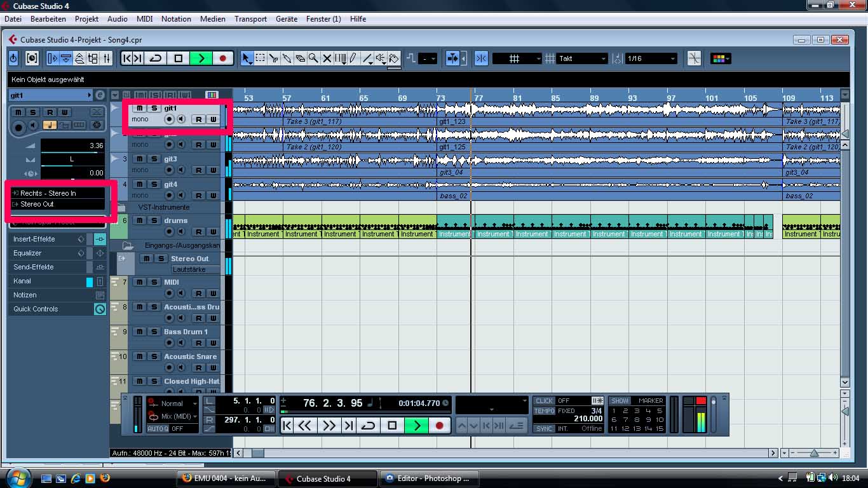Open the Medien menu
Viewport: 868px width, 488px height.
[x=213, y=19]
